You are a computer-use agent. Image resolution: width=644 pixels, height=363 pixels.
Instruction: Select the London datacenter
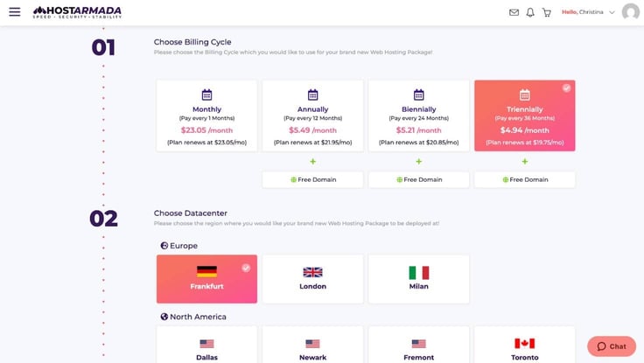(313, 279)
